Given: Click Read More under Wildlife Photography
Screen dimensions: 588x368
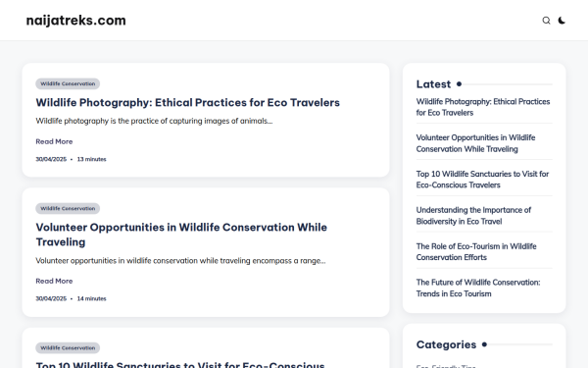Looking at the screenshot, I should click(54, 141).
